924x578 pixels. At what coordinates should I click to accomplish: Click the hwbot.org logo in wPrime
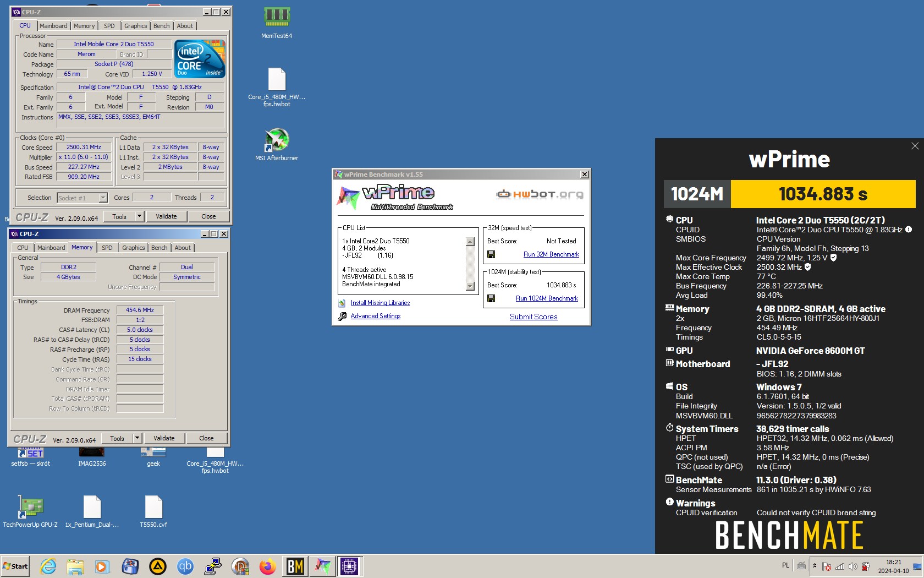(x=540, y=194)
